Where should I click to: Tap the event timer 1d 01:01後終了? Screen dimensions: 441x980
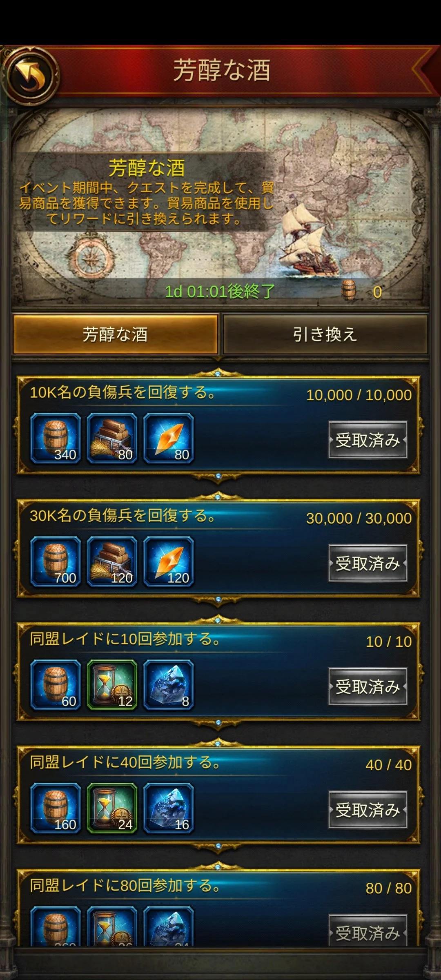[220, 292]
